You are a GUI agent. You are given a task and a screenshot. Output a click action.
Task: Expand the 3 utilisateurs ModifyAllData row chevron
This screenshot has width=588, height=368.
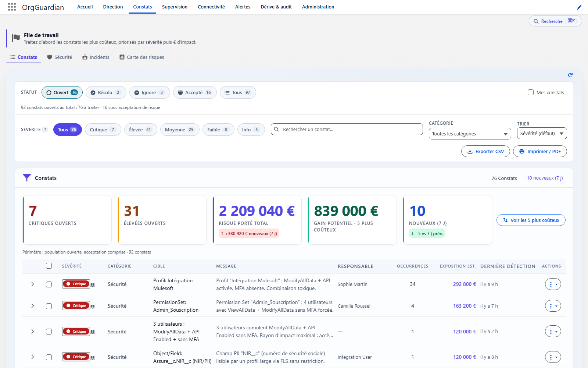(x=33, y=332)
